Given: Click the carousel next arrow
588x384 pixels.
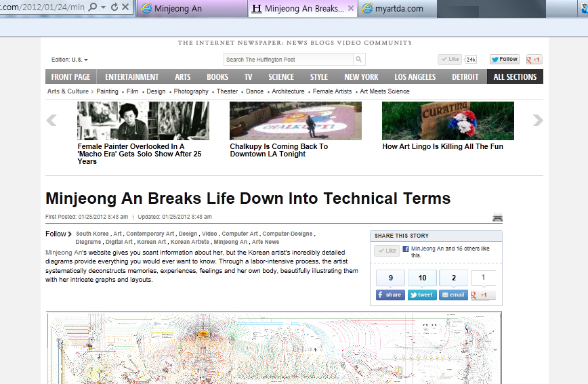Looking at the screenshot, I should 538,121.
